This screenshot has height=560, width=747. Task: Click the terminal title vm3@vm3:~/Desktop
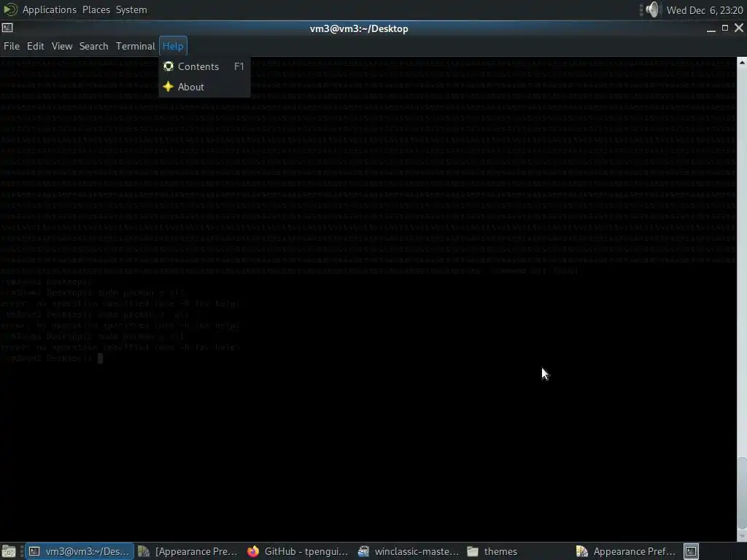point(359,28)
